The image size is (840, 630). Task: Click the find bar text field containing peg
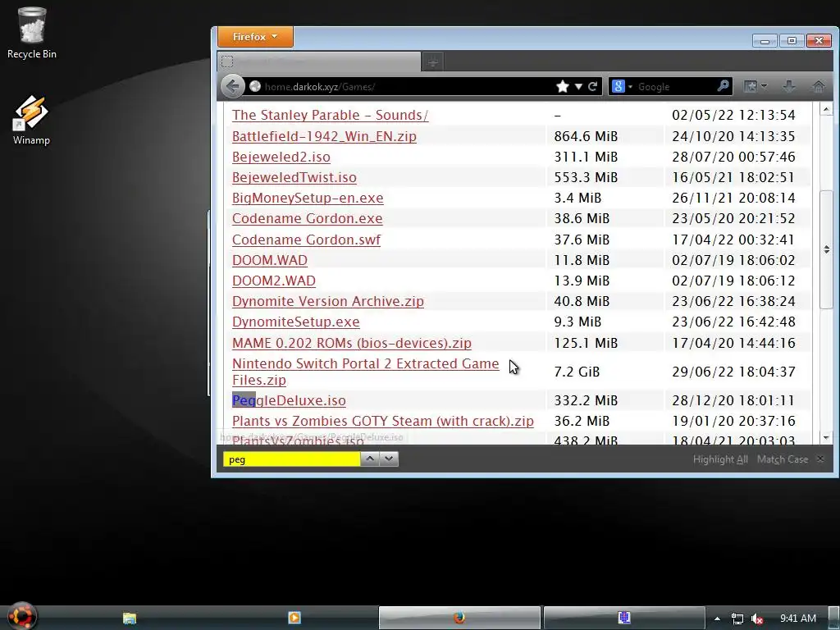click(291, 459)
